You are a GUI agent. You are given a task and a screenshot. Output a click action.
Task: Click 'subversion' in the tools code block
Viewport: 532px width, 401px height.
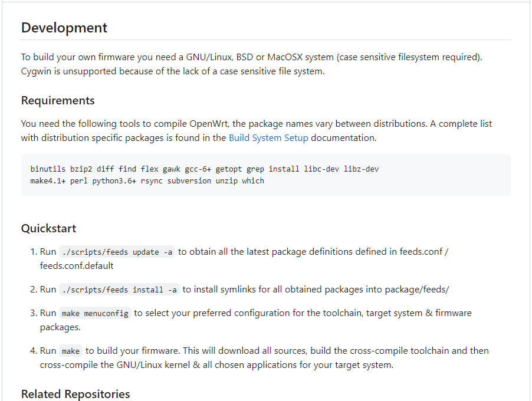point(189,181)
